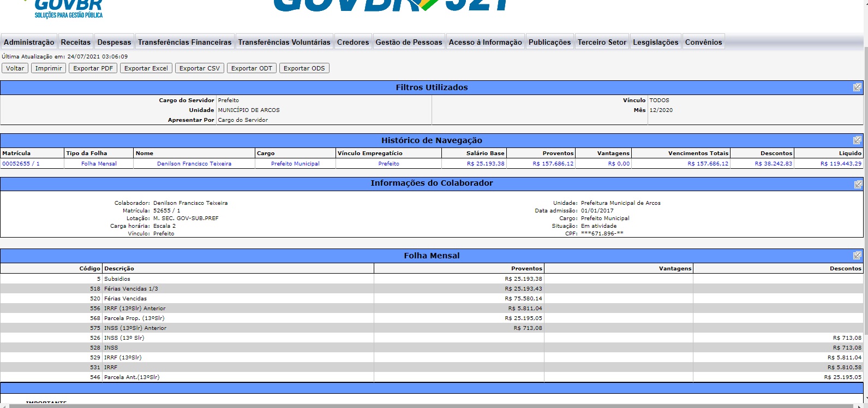Viewport: 868px width, 408px height.
Task: Select the Subsídios row description
Action: (117, 279)
